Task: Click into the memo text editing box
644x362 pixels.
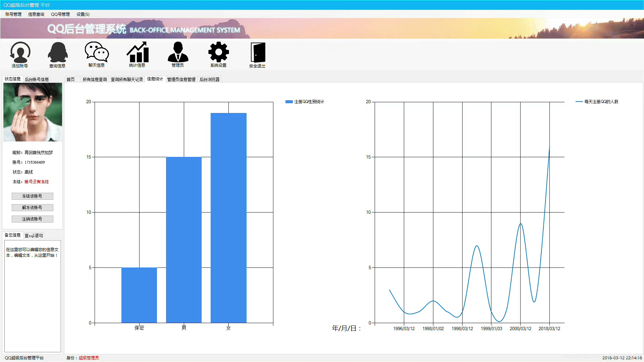Action: (33, 296)
